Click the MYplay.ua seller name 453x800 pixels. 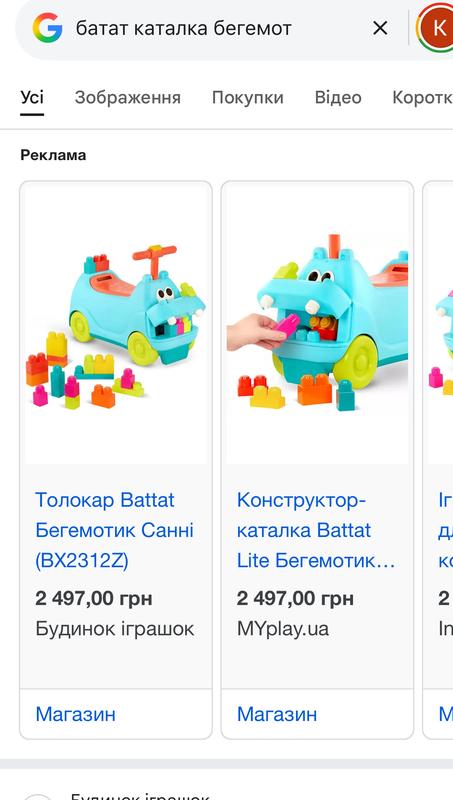(283, 629)
